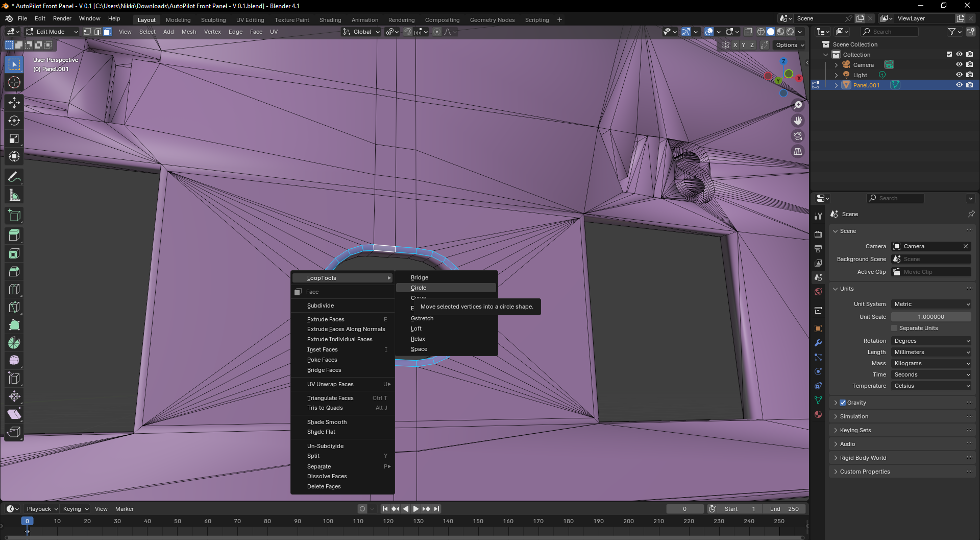Image resolution: width=980 pixels, height=540 pixels.
Task: Select the Rotate tool
Action: point(14,121)
